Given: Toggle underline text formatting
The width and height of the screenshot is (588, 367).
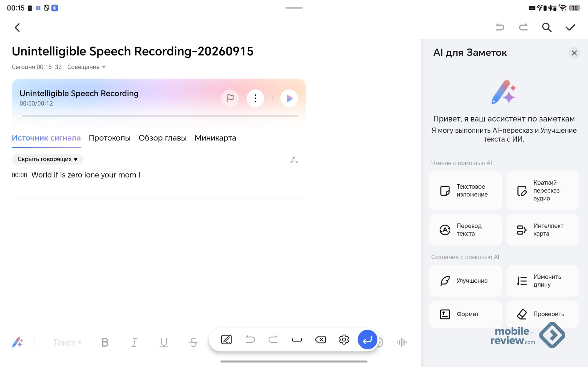Looking at the screenshot, I should click(x=164, y=342).
